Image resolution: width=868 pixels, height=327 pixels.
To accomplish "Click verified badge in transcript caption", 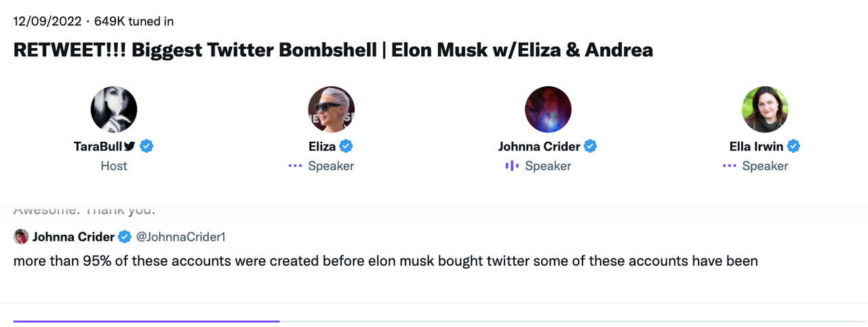I will (125, 237).
